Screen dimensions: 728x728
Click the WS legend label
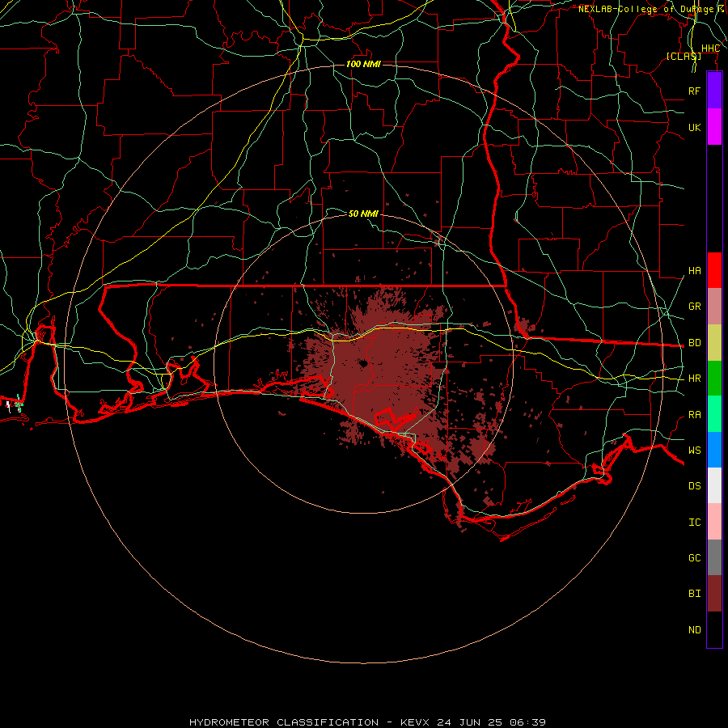[x=694, y=450]
